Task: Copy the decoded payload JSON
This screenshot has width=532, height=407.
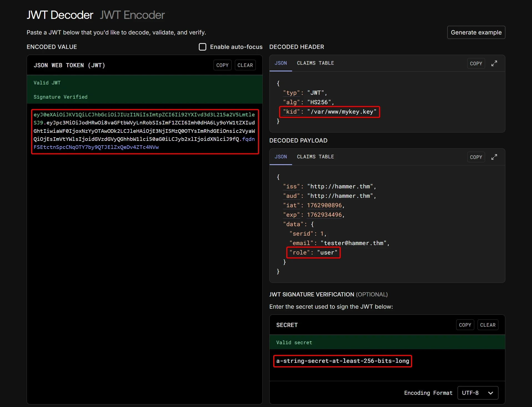Action: point(476,157)
